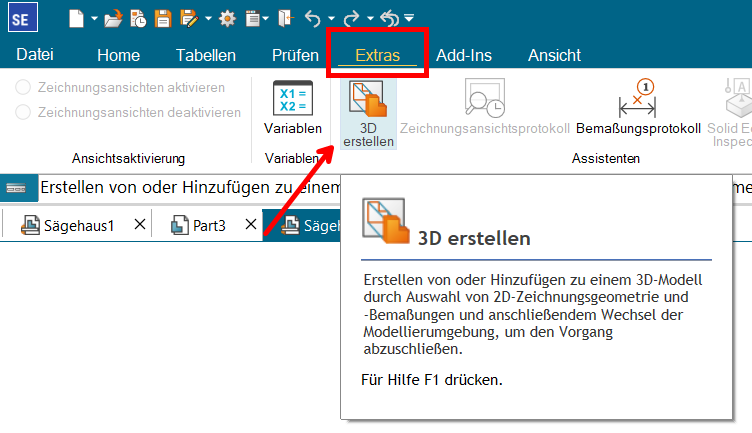This screenshot has height=433, width=752.
Task: Click 'Für Hilfe F1 drücken.' text
Action: (x=432, y=380)
